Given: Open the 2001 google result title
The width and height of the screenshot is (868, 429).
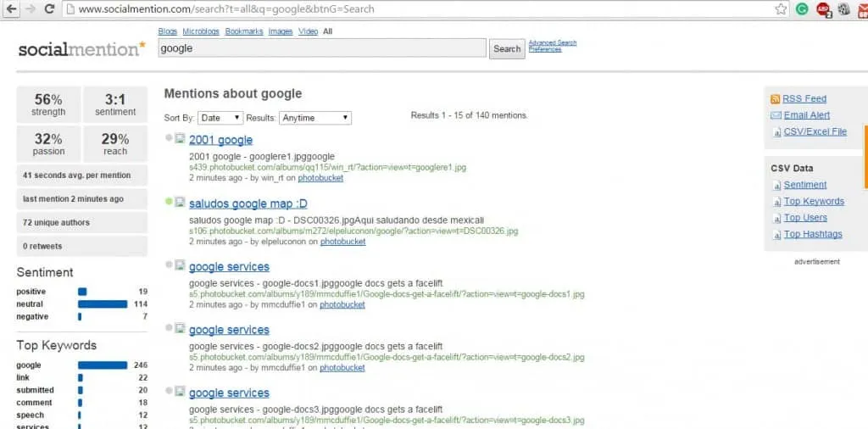Looking at the screenshot, I should 221,140.
